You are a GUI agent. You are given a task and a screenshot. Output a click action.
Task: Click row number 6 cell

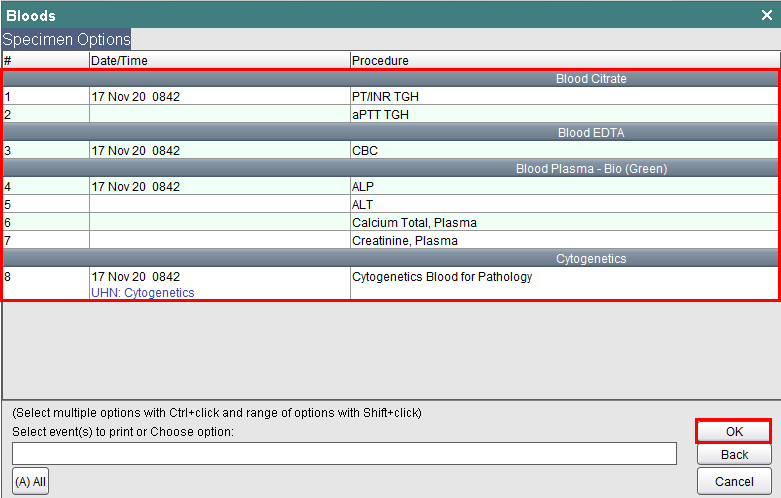[x=46, y=222]
